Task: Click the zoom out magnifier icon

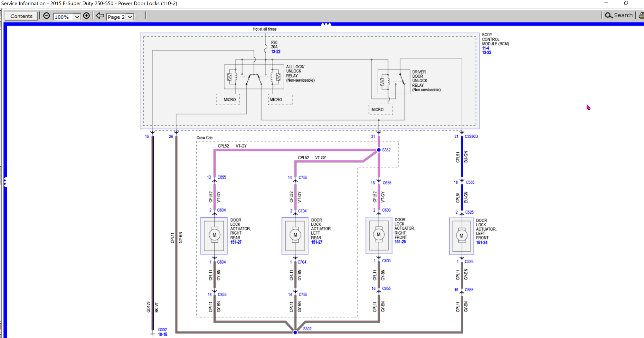Action: (47, 16)
